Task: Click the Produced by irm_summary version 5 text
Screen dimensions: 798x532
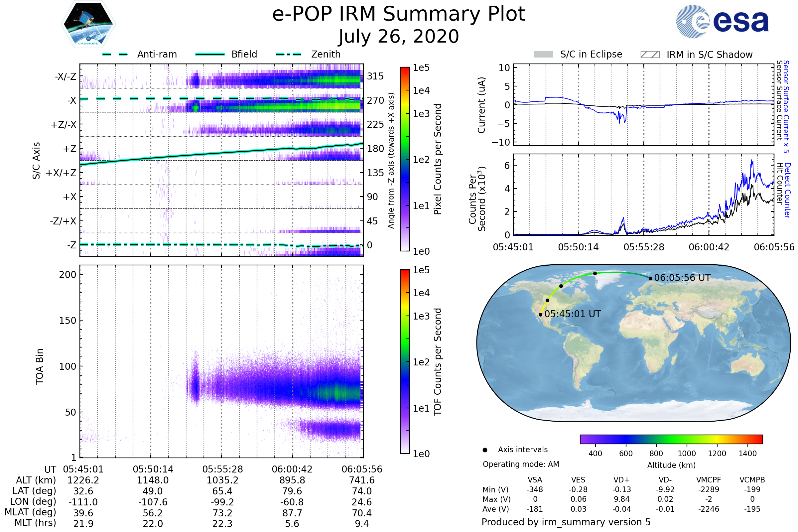Action: [x=566, y=522]
